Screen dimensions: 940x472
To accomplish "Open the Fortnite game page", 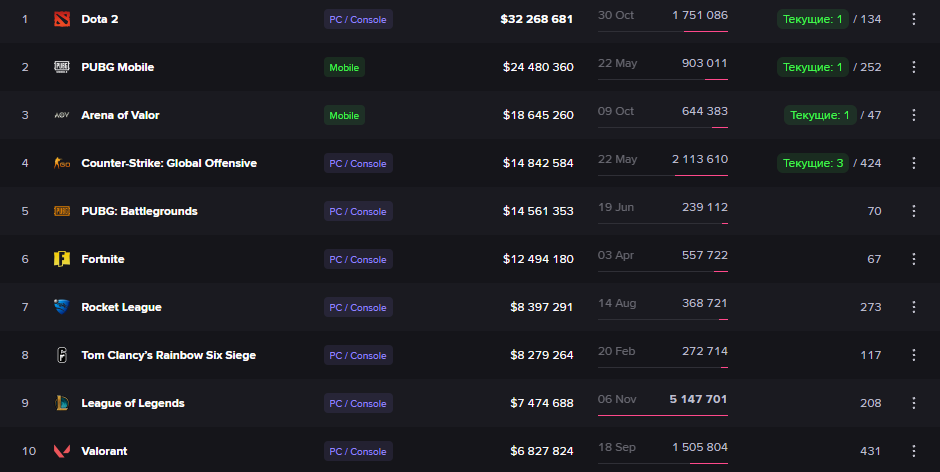I will click(x=103, y=259).
